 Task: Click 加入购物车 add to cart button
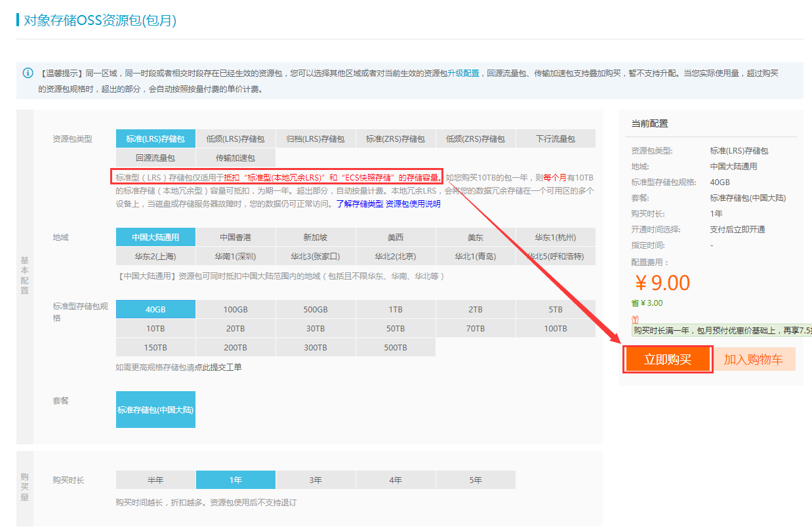(x=753, y=360)
